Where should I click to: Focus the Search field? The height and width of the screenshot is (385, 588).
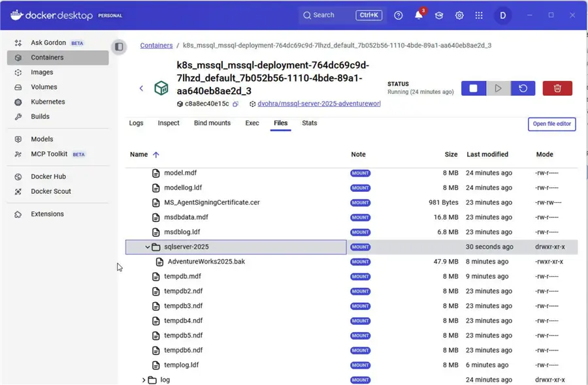(341, 16)
